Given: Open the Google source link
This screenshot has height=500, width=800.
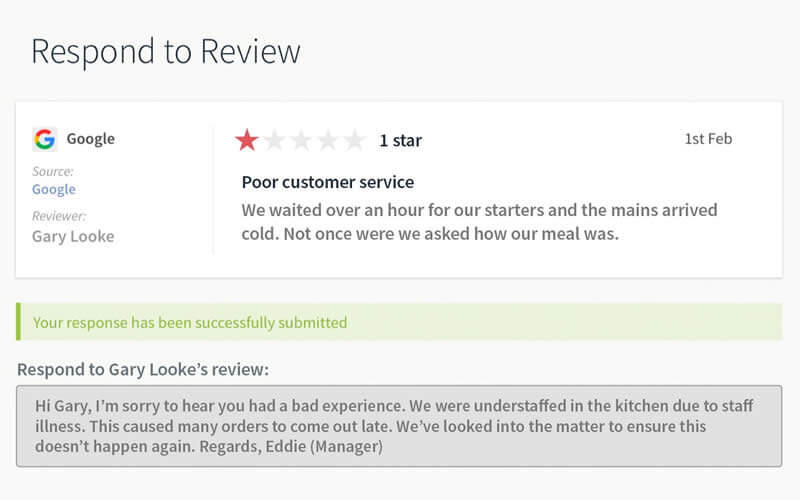Looking at the screenshot, I should click(x=54, y=190).
